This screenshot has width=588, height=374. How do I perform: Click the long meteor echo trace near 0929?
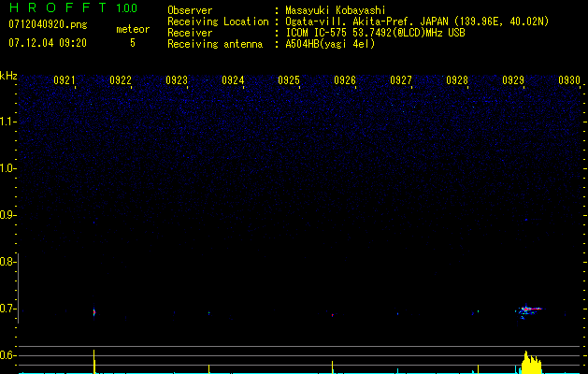[530, 310]
